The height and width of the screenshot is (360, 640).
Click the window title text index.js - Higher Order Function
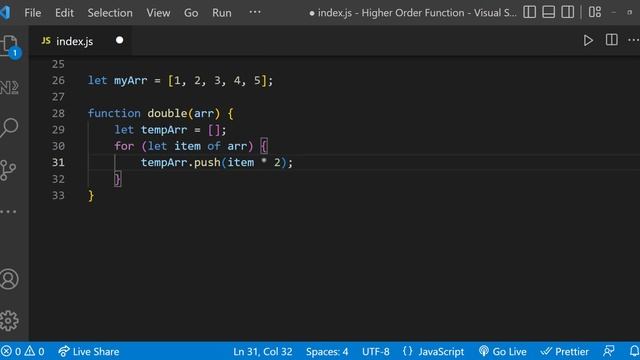(x=412, y=13)
